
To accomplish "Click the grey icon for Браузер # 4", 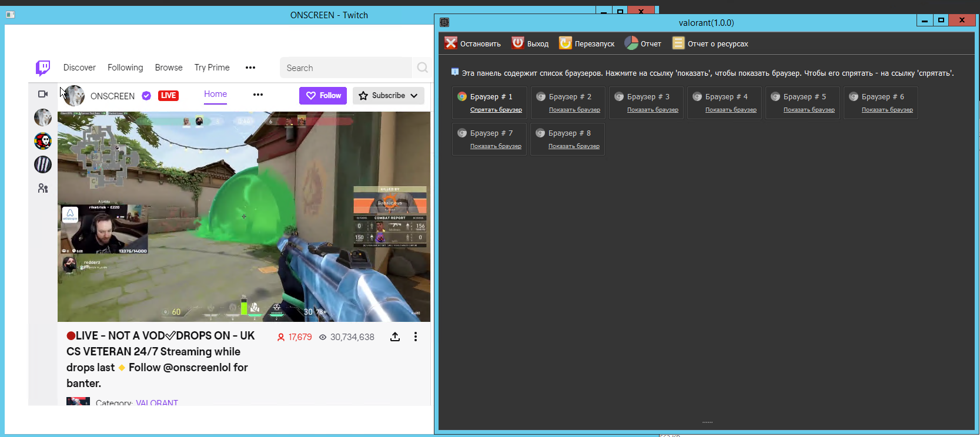I will pos(697,96).
